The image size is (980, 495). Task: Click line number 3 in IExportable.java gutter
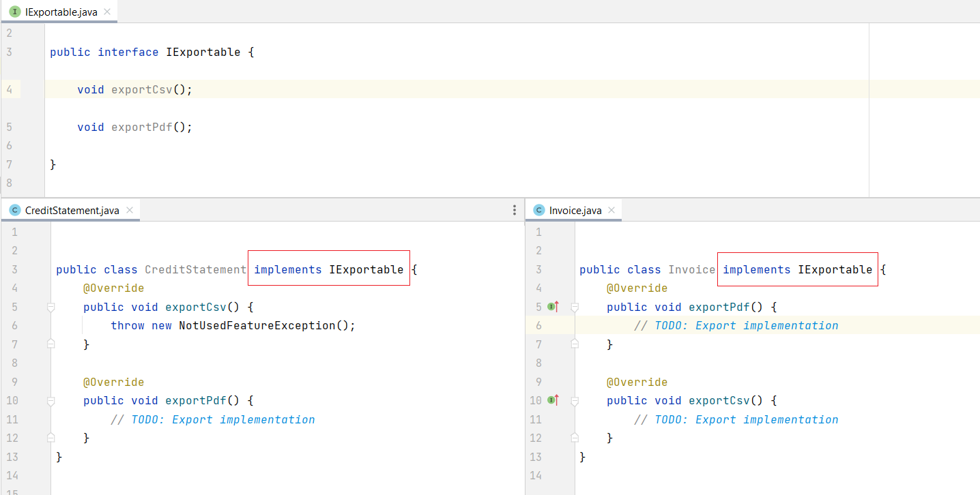click(x=9, y=52)
